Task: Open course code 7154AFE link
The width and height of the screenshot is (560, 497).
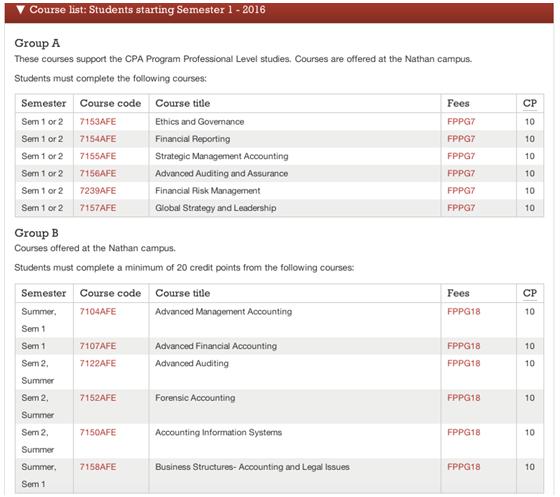Action: 98,139
